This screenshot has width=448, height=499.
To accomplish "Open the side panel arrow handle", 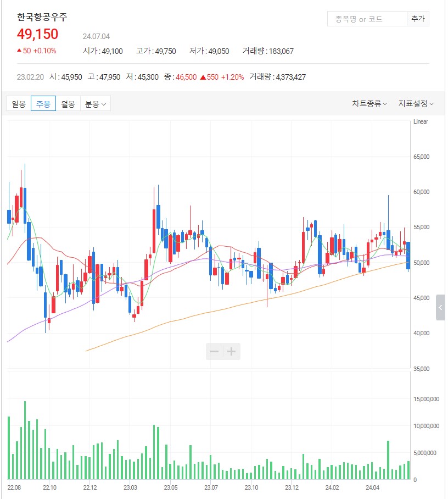I will point(441,308).
